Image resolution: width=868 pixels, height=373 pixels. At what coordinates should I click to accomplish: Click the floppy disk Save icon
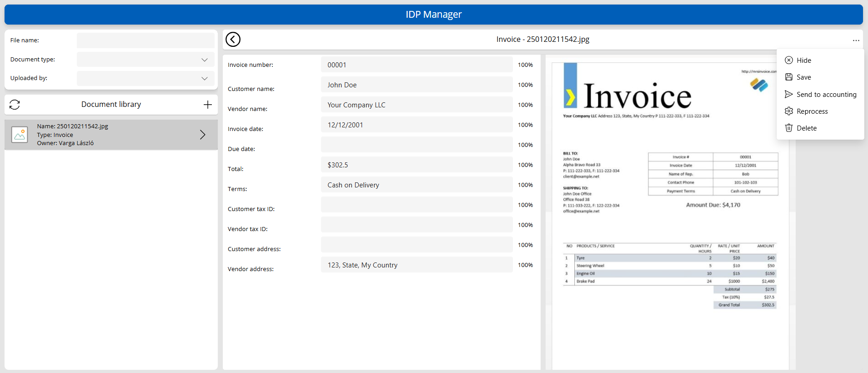pyautogui.click(x=789, y=77)
